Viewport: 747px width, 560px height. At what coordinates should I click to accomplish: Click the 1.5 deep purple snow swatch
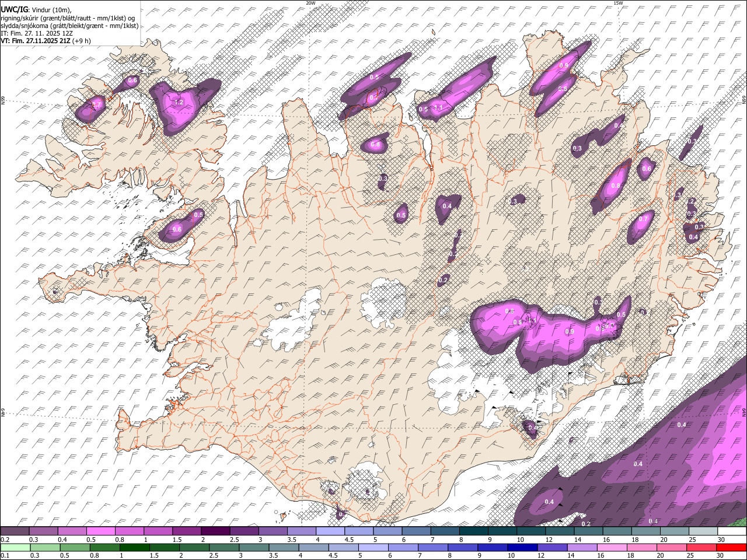186,531
